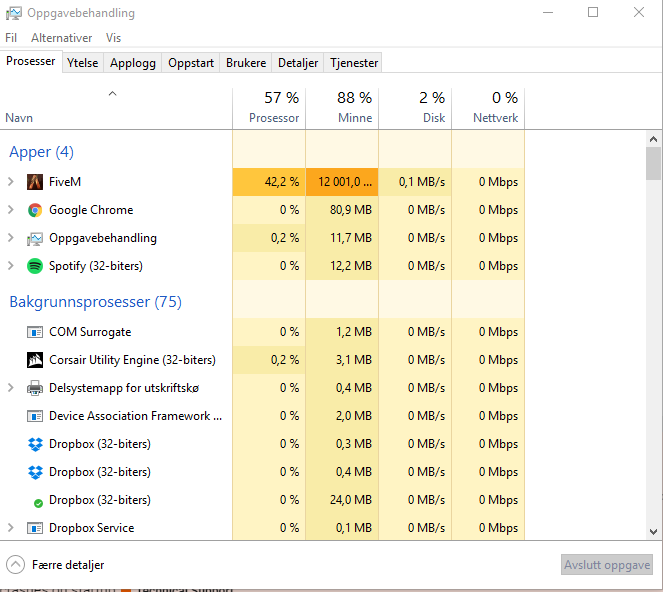Switch to the Tjenester tab
This screenshot has height=592, width=663.
coord(354,63)
